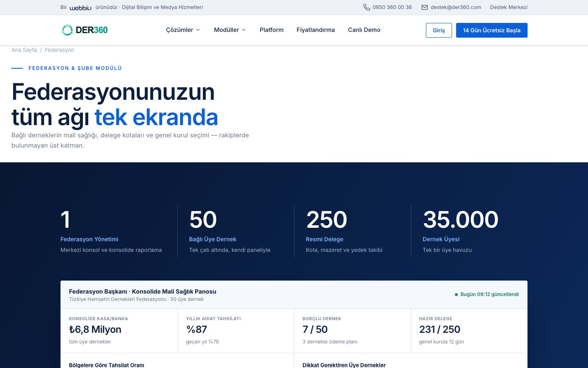
Task: Click 'Dikkat Gerektiren Üye Dernekler' heading
Action: pyautogui.click(x=344, y=365)
